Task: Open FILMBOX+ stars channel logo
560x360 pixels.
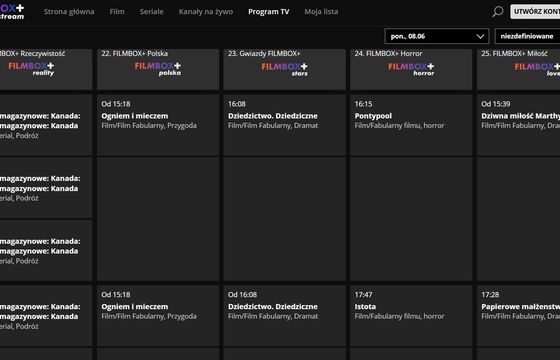Action: tap(284, 69)
